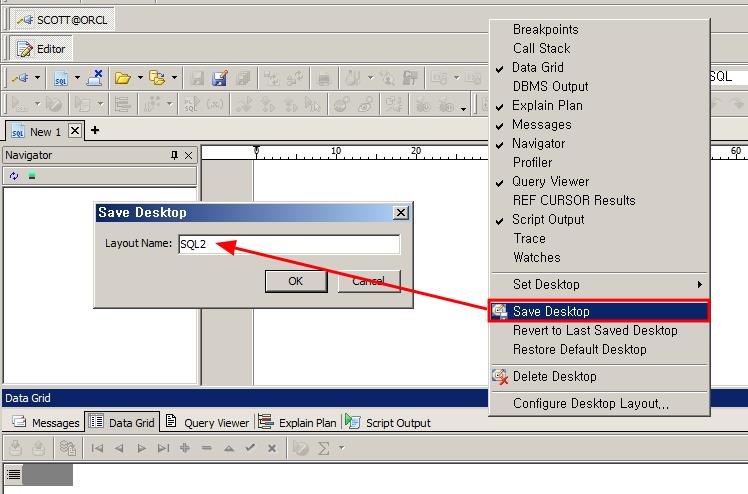
Task: Click the clear editor window icon
Action: (95, 78)
